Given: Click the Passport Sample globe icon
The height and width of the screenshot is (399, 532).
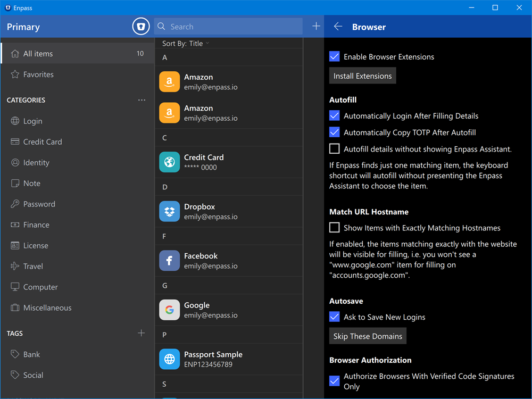Looking at the screenshot, I should point(169,359).
